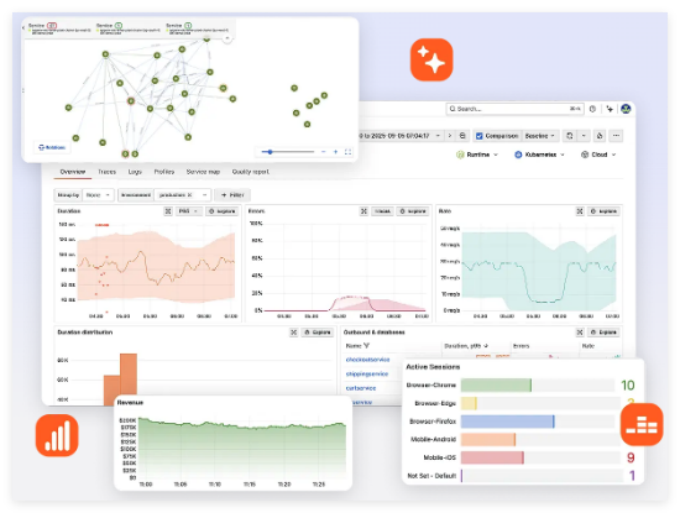The image size is (681, 514).
Task: Expand the Rate panel to fullscreen
Action: pyautogui.click(x=579, y=211)
